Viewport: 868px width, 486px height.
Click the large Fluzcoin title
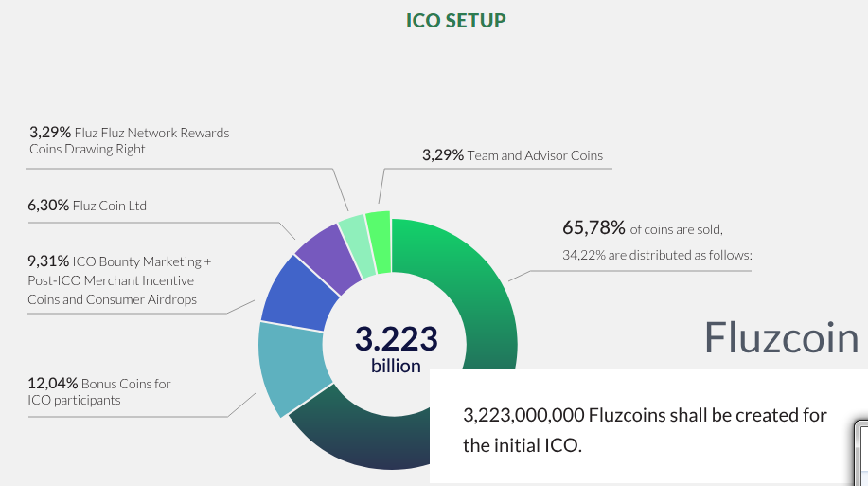click(x=782, y=337)
